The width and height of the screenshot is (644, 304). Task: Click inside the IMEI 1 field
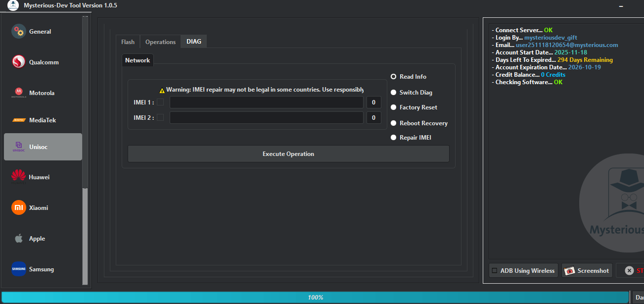(x=266, y=102)
